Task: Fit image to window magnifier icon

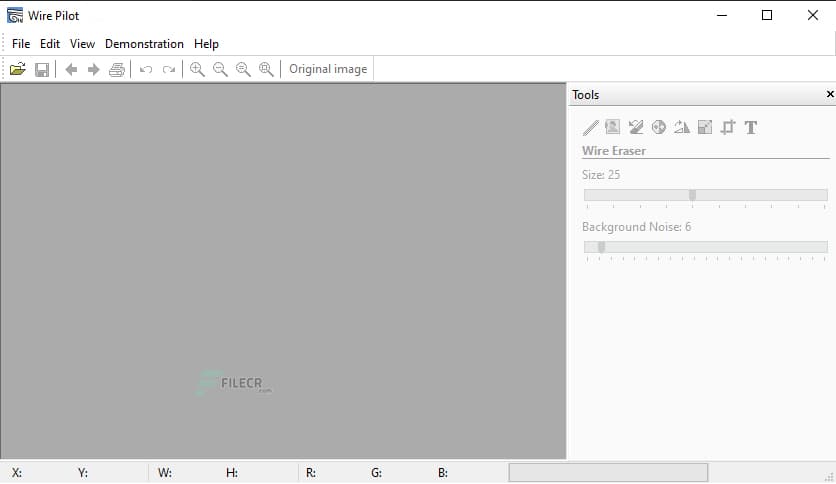Action: pyautogui.click(x=266, y=69)
